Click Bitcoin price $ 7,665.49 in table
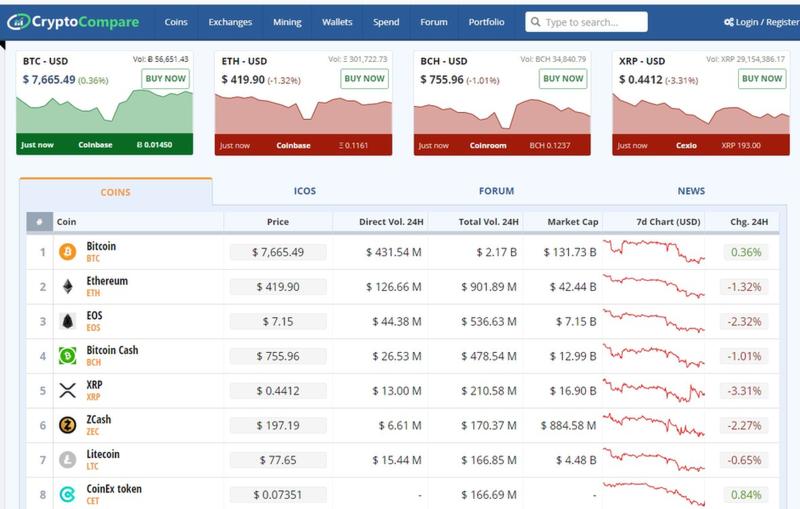The image size is (800, 509). coord(278,252)
